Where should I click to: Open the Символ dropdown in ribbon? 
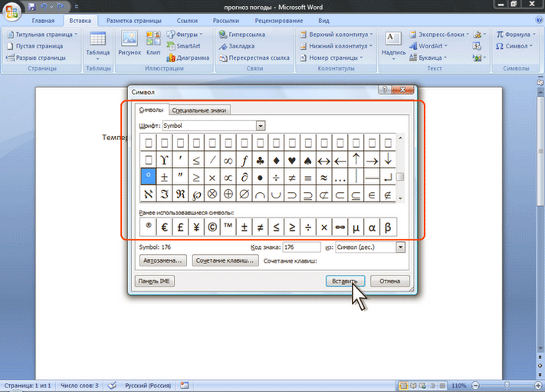coord(531,46)
